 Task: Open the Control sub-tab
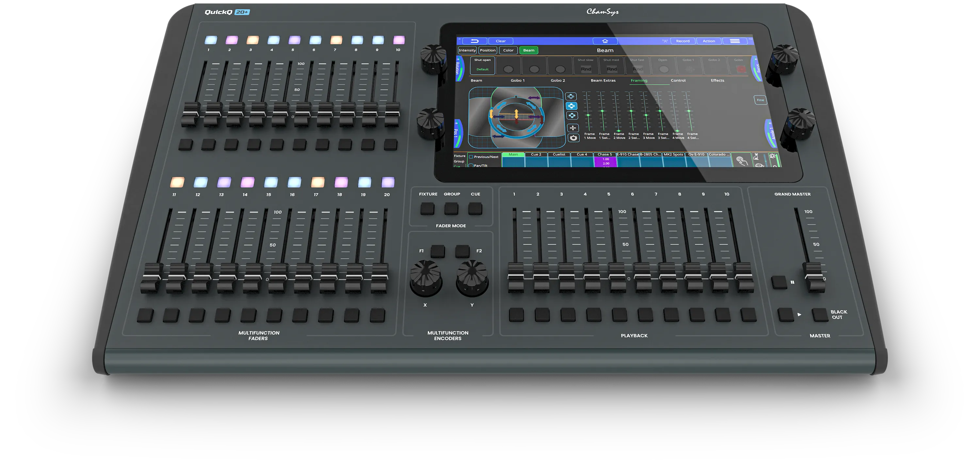coord(678,81)
